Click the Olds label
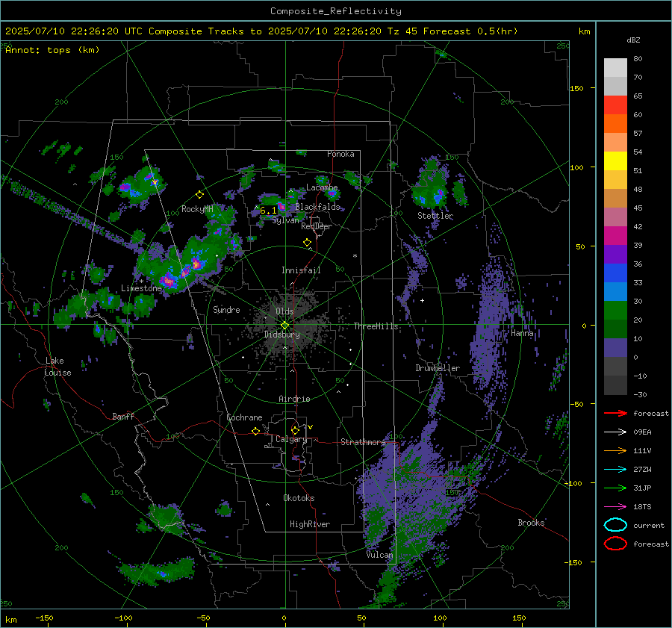Screen dimensions: 672x628 coord(284,311)
